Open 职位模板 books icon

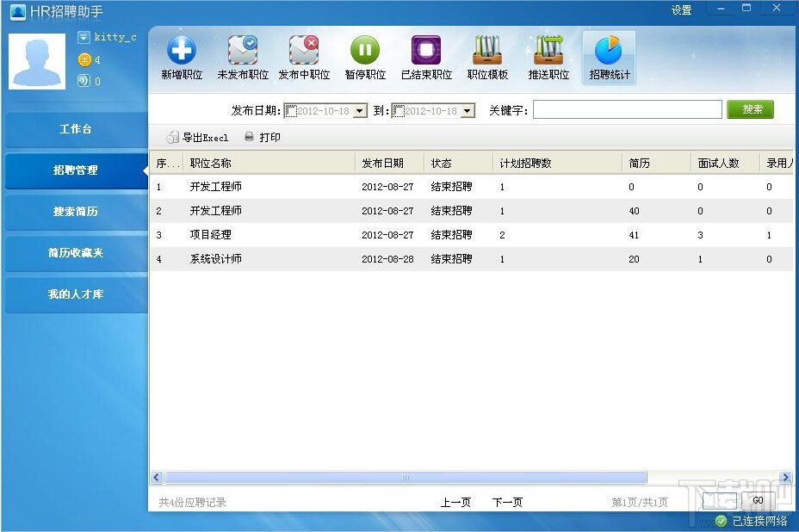487,50
